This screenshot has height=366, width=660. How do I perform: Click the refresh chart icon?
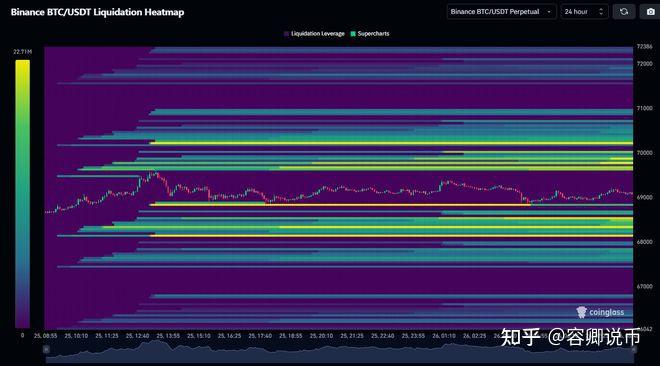[624, 12]
